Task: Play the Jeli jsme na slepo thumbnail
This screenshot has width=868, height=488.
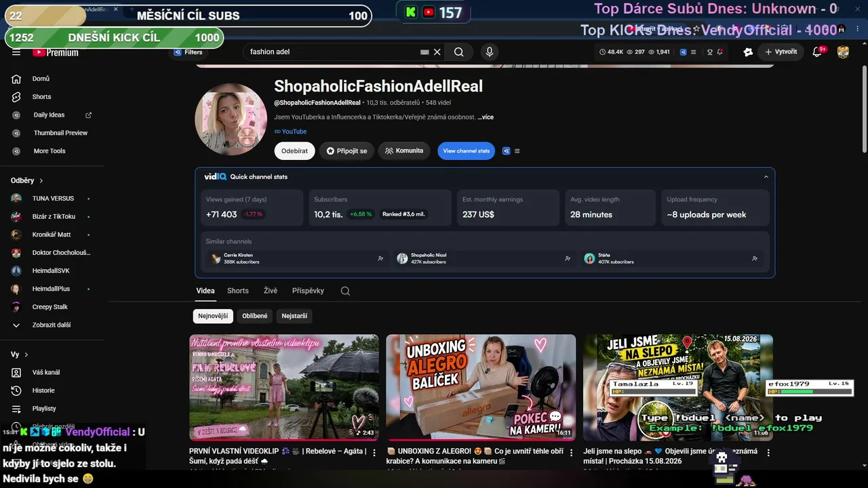Action: point(678,388)
